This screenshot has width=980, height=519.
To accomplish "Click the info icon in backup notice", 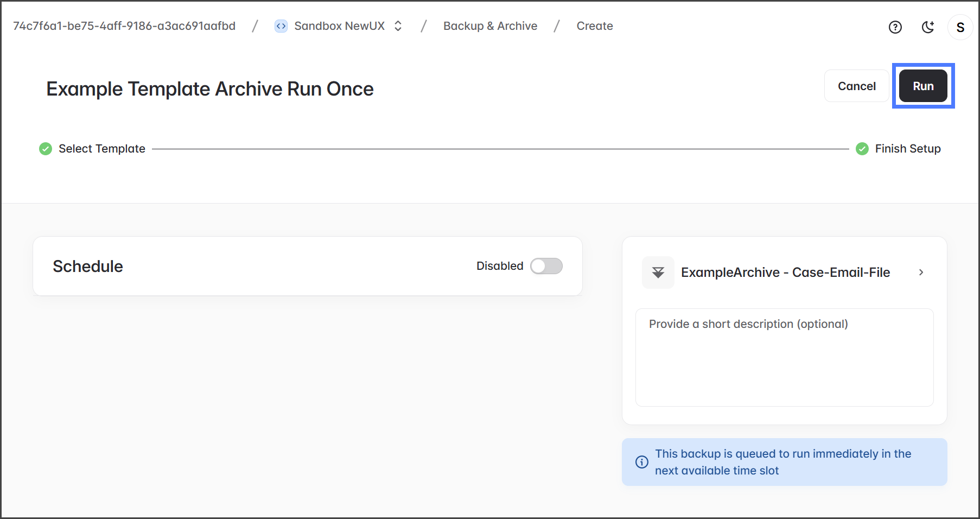I will click(x=642, y=462).
